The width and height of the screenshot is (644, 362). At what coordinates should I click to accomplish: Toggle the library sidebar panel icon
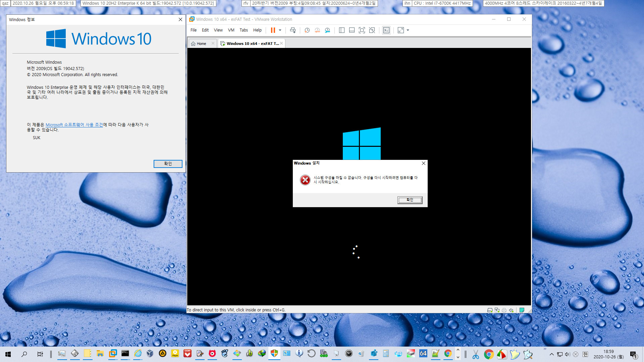click(x=342, y=30)
